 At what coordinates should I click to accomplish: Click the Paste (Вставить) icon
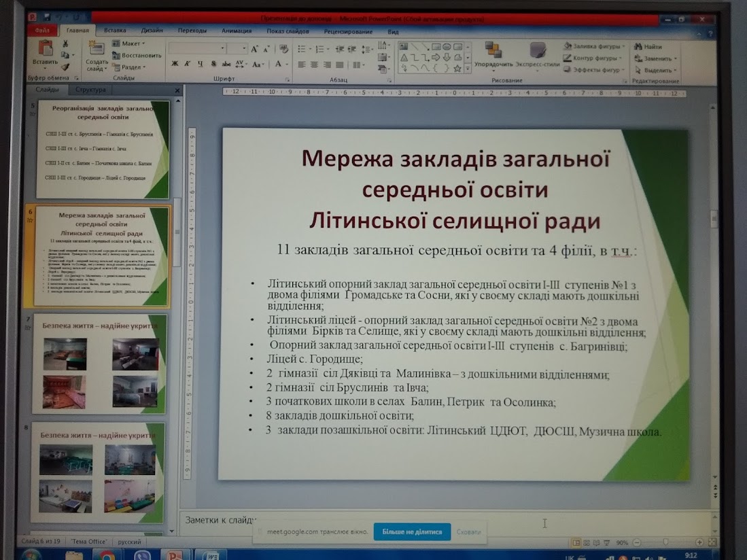[x=46, y=48]
